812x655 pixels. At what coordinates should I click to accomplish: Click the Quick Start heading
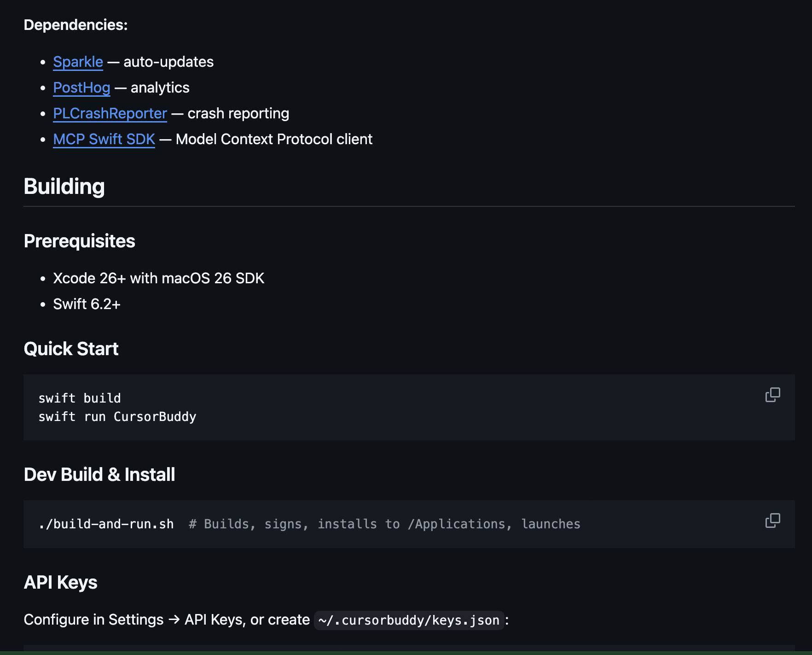click(x=71, y=349)
